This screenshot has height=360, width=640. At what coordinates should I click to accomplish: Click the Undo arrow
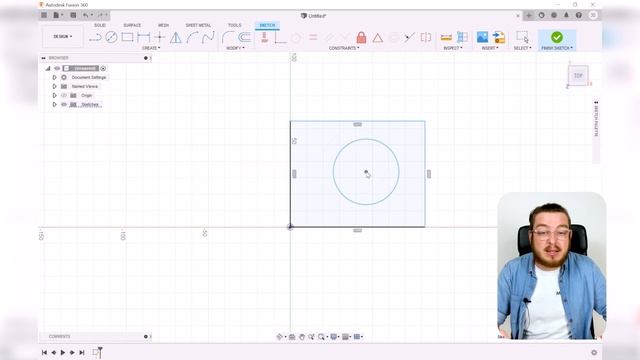85,15
